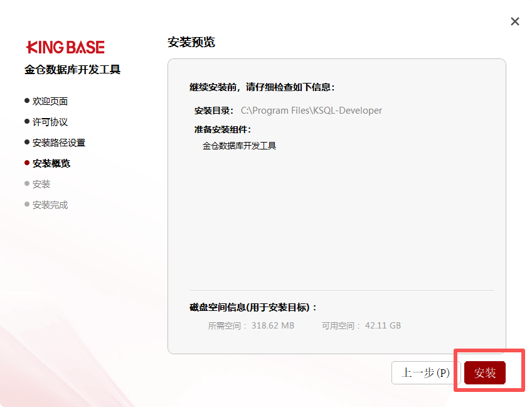Open 安装路径设置 step in sidebar
Image resolution: width=532 pixels, height=407 pixels.
pyautogui.click(x=59, y=143)
